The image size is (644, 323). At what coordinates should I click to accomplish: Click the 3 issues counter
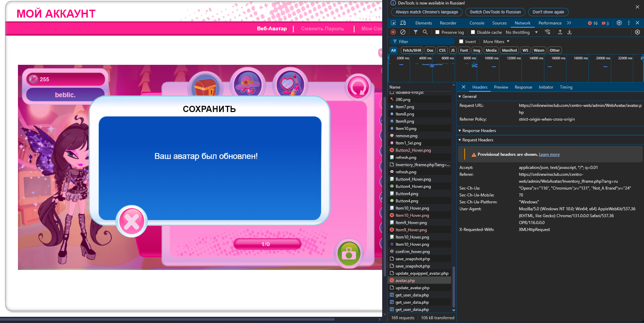605,23
